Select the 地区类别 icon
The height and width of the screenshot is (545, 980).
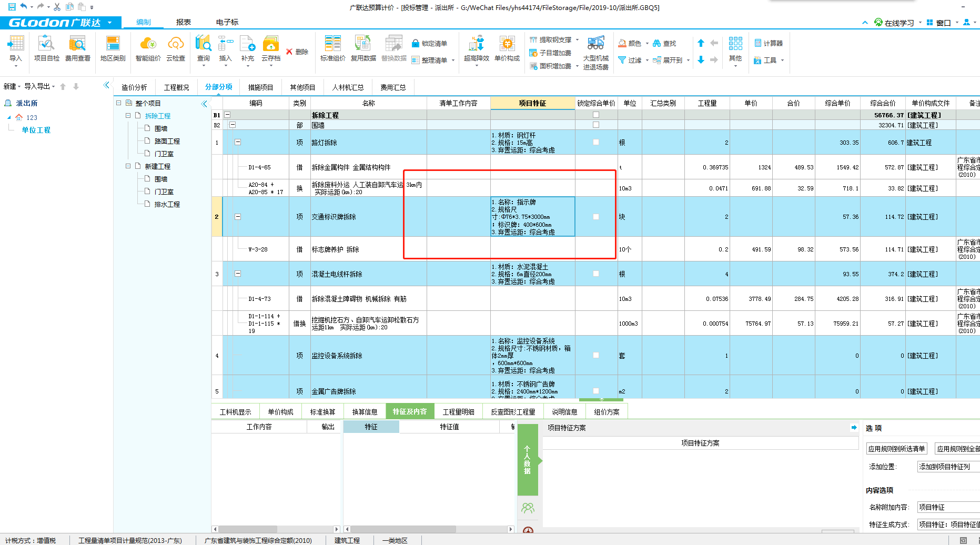click(113, 48)
